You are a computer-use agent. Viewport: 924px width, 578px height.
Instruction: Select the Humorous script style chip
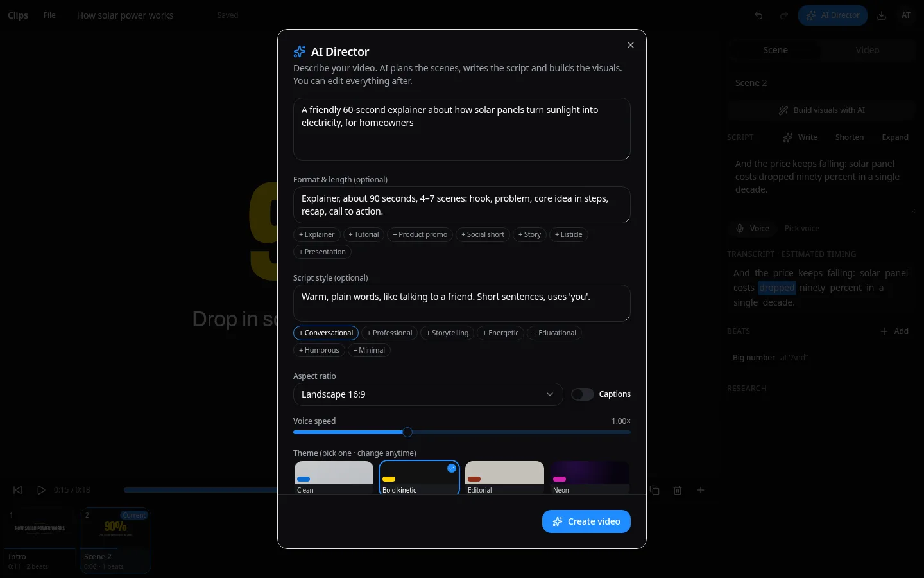(x=319, y=350)
